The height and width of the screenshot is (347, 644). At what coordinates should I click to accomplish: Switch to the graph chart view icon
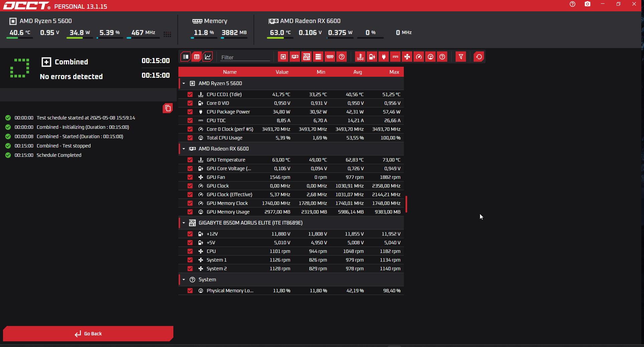[208, 57]
